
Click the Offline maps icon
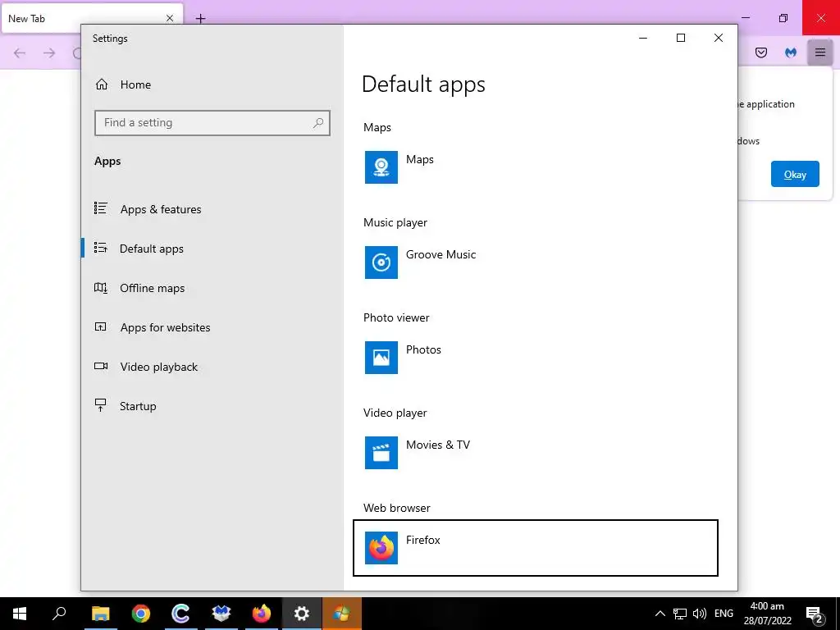point(101,288)
